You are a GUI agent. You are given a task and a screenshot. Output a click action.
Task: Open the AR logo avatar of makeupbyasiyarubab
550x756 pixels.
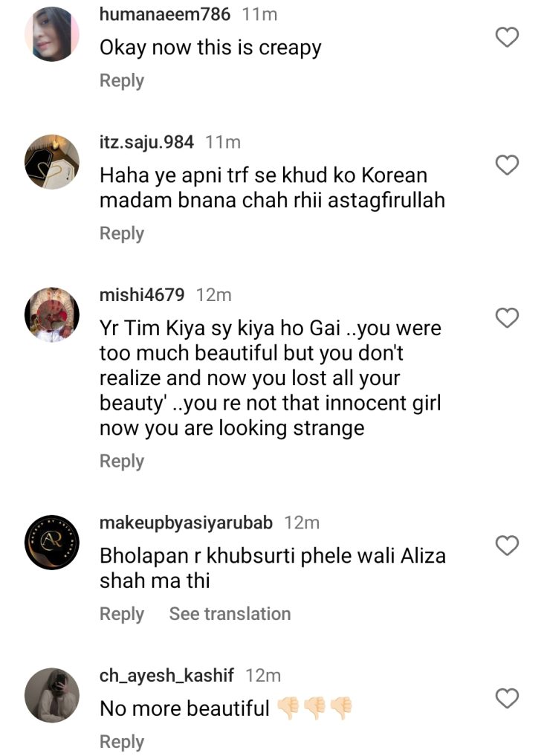pyautogui.click(x=52, y=543)
